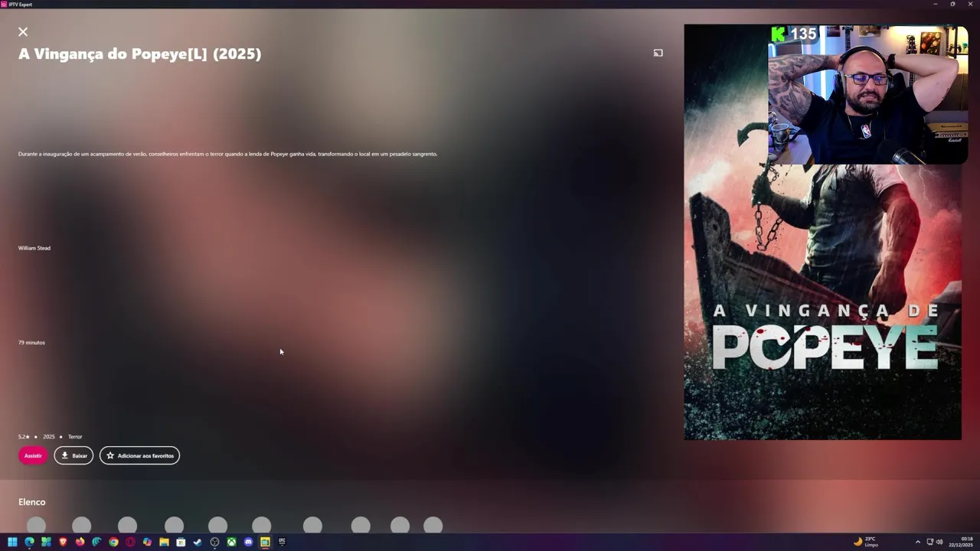Open Microsoft Store from taskbar
The width and height of the screenshot is (980, 551).
click(x=181, y=542)
